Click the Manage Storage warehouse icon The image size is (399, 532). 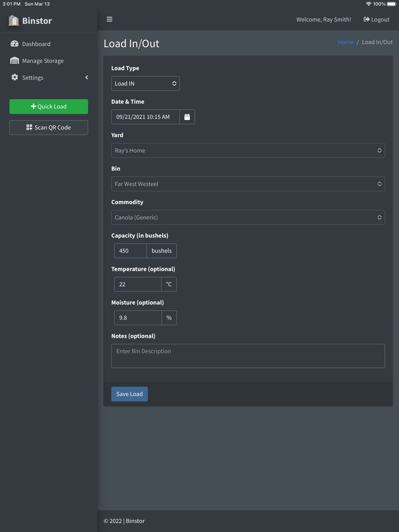point(15,61)
